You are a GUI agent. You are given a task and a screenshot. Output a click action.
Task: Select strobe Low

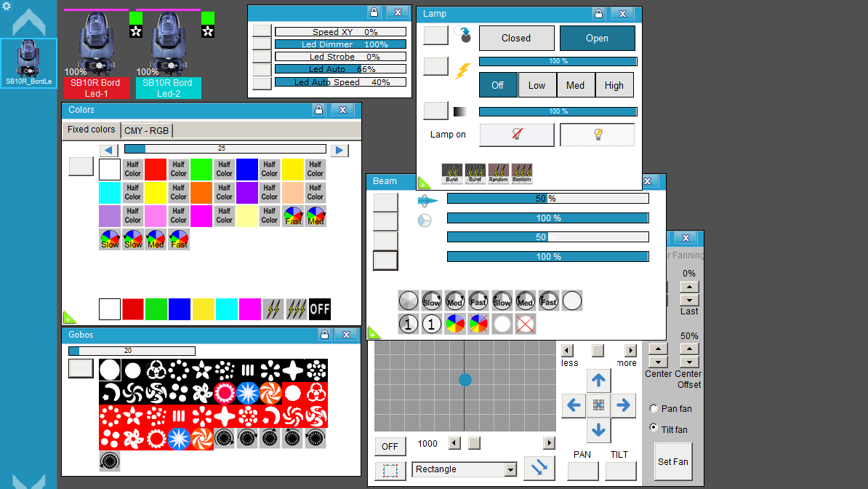(x=537, y=85)
